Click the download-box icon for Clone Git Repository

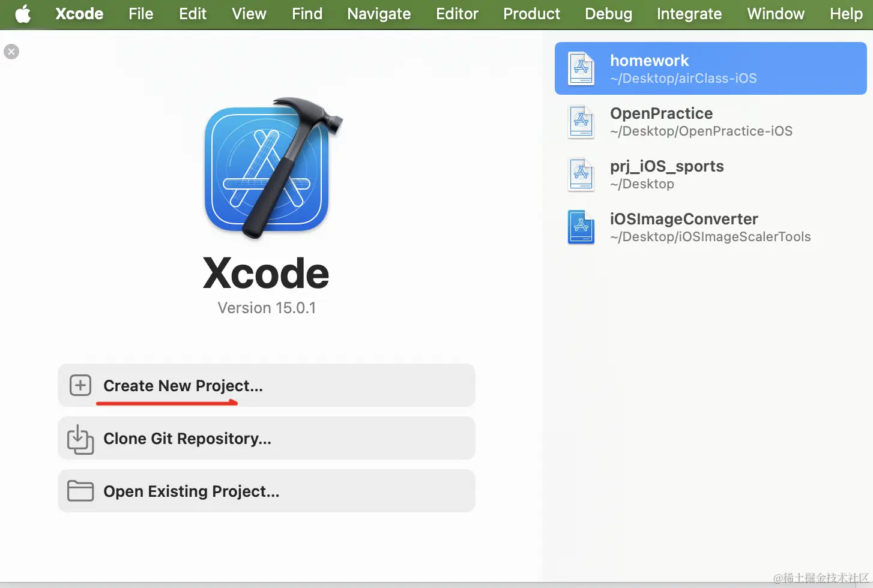[x=80, y=439]
